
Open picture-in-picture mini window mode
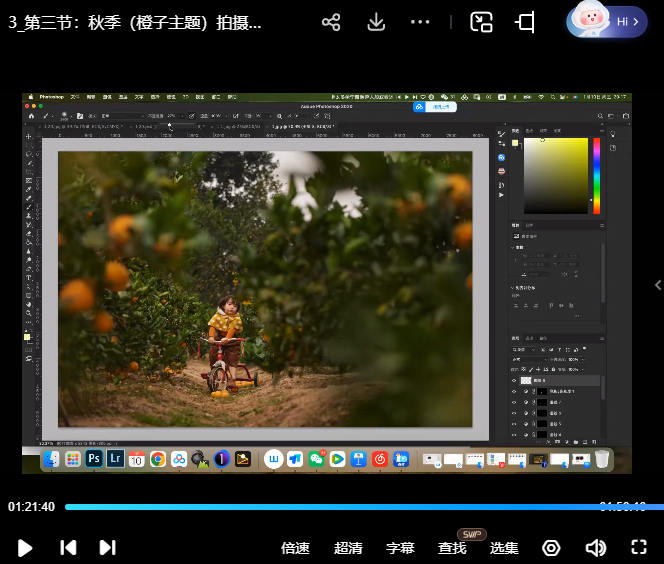point(482,22)
